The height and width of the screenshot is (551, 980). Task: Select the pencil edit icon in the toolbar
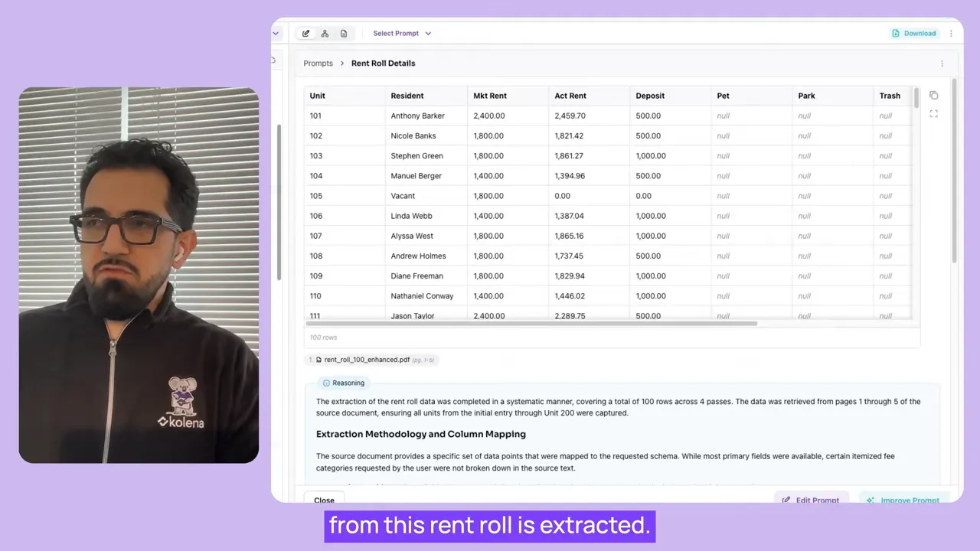point(305,33)
